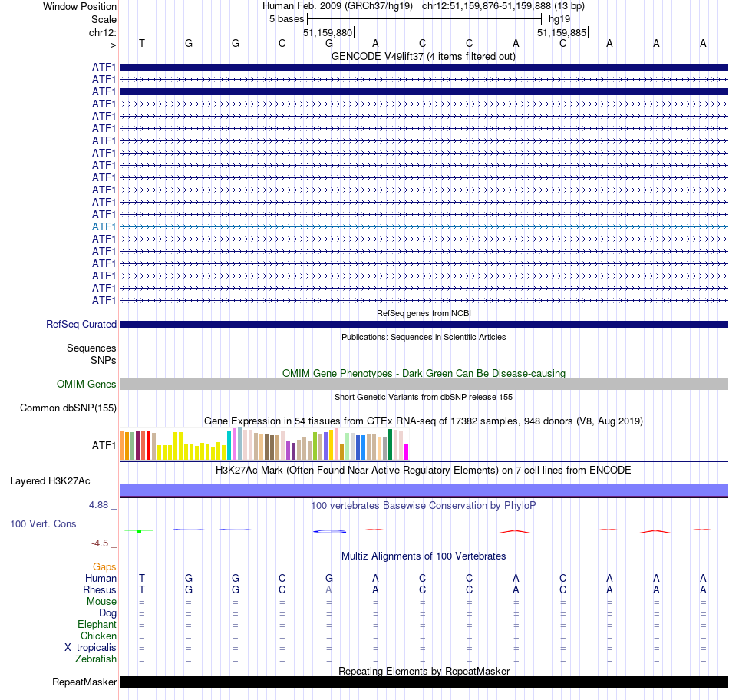
Task: Click the Window Position label
Action: point(80,6)
